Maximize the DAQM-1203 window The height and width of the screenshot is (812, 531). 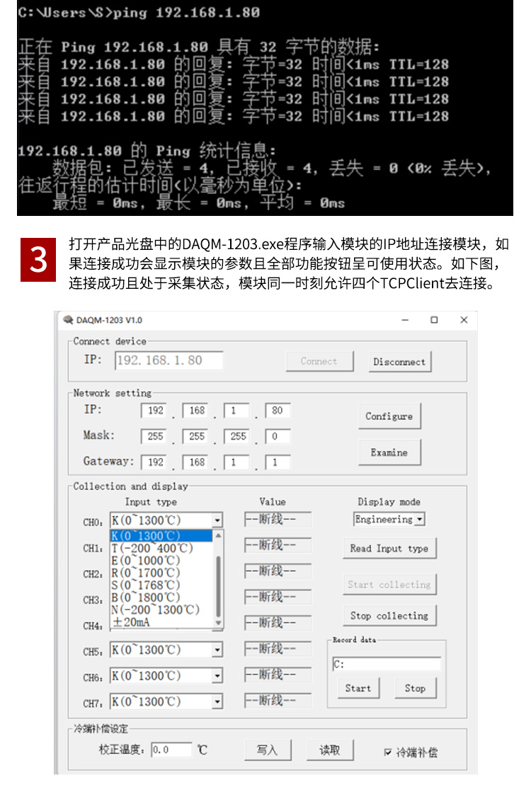tap(434, 320)
